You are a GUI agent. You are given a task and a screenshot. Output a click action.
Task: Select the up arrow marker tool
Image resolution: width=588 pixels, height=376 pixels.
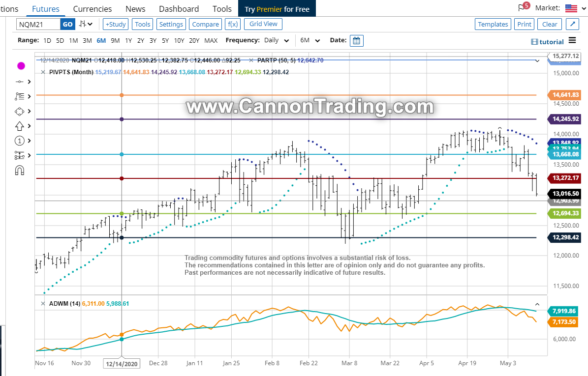[x=20, y=126]
